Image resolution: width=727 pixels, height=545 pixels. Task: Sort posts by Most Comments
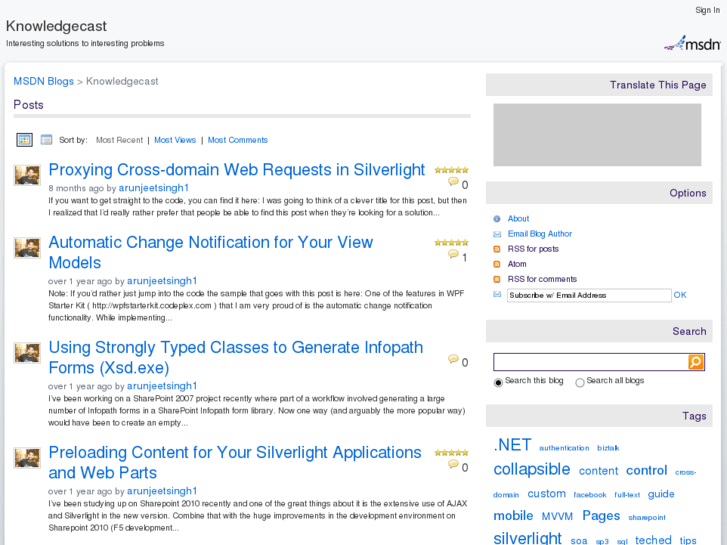[x=237, y=140]
